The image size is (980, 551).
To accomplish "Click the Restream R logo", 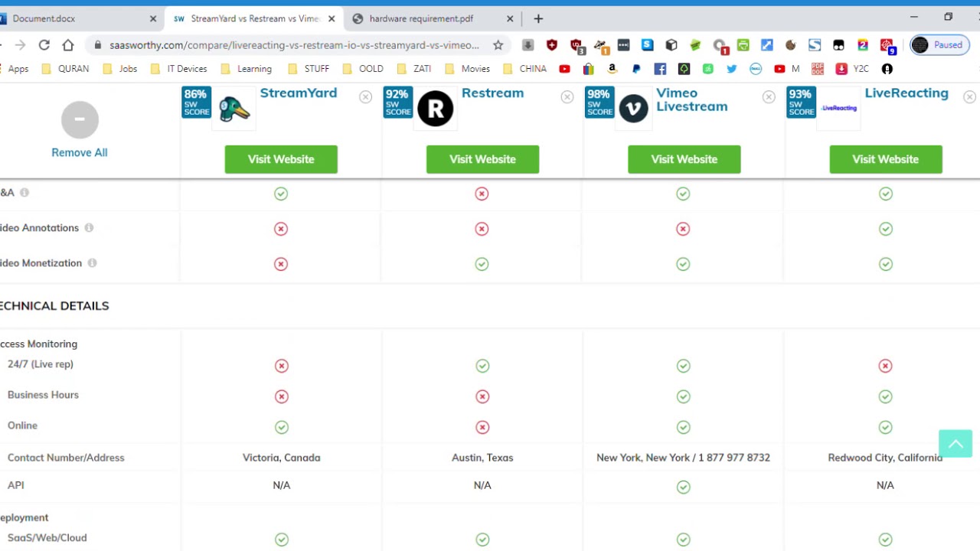I will click(435, 109).
